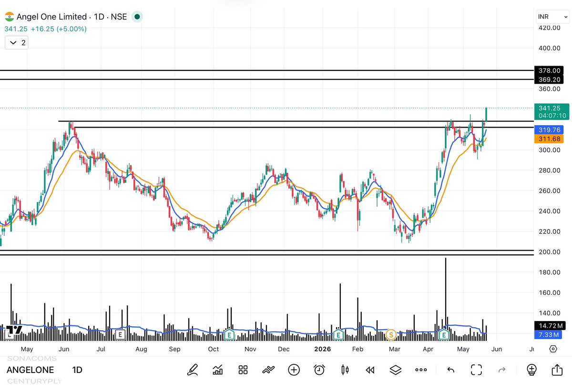572x392 pixels.
Task: Tap the +16.25 (+5.00%) change value
Action: (59, 29)
